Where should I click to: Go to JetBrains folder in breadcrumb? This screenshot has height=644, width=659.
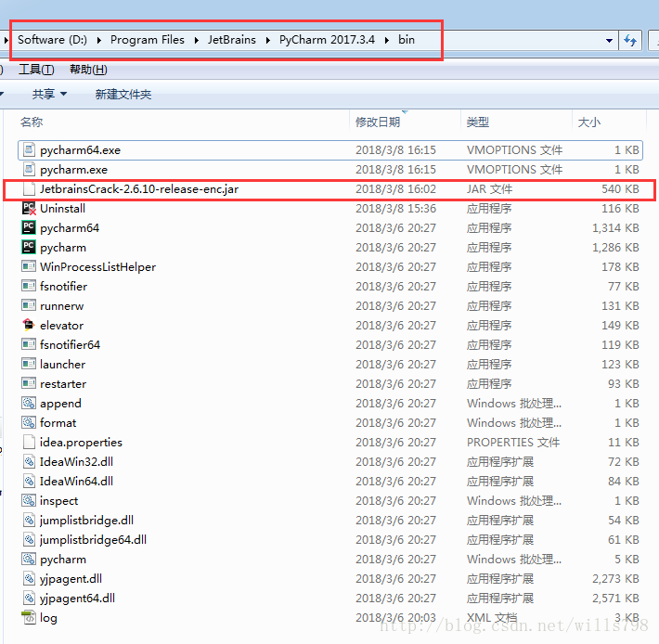231,40
